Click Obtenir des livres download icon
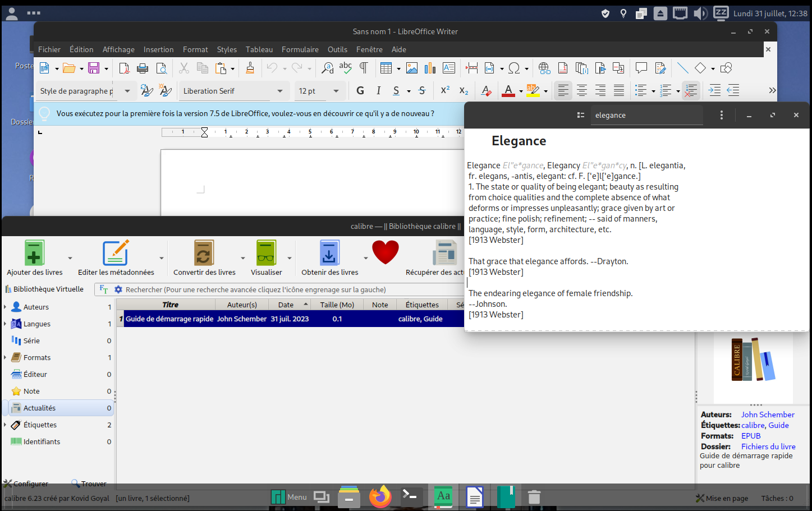 tap(329, 253)
